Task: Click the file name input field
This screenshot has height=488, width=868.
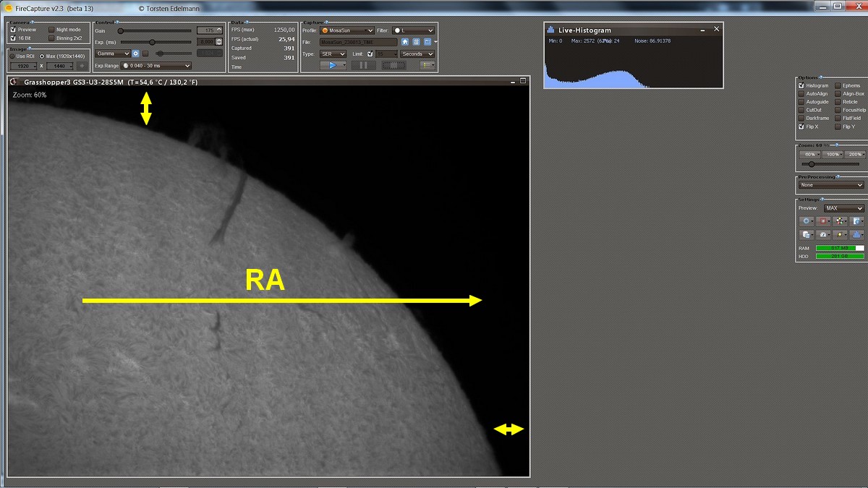Action: [358, 42]
